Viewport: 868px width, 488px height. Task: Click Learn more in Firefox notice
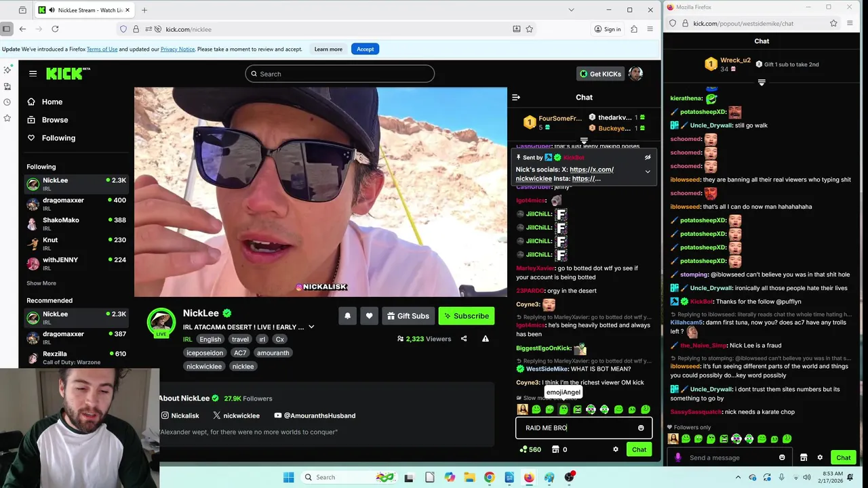(328, 49)
